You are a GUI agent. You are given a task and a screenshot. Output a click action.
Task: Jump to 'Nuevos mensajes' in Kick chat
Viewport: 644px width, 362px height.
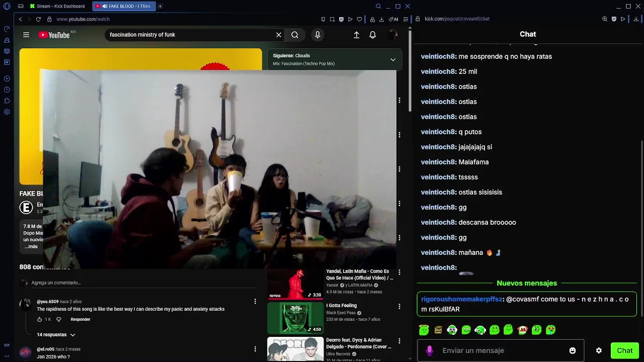527,283
